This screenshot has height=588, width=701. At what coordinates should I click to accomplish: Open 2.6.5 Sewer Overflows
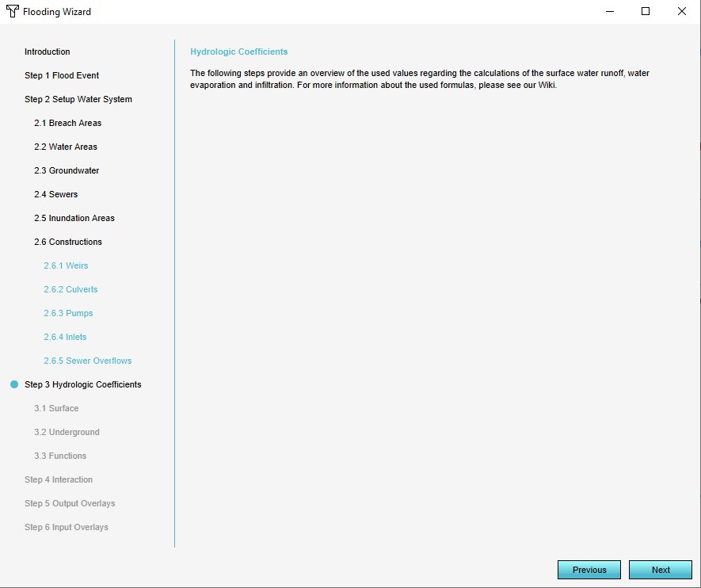coord(87,361)
